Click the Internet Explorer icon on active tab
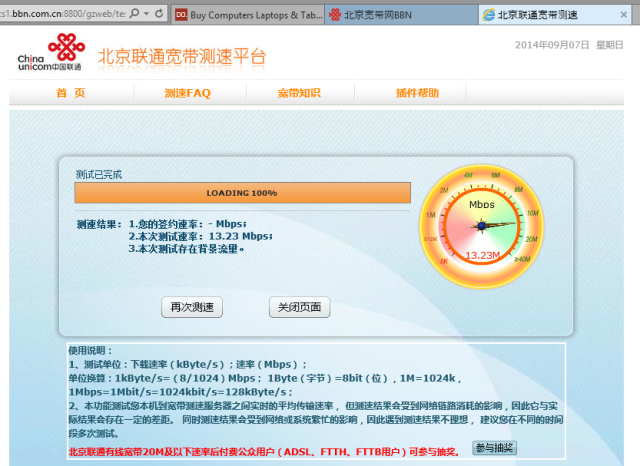Image resolution: width=640 pixels, height=466 pixels. pos(489,15)
